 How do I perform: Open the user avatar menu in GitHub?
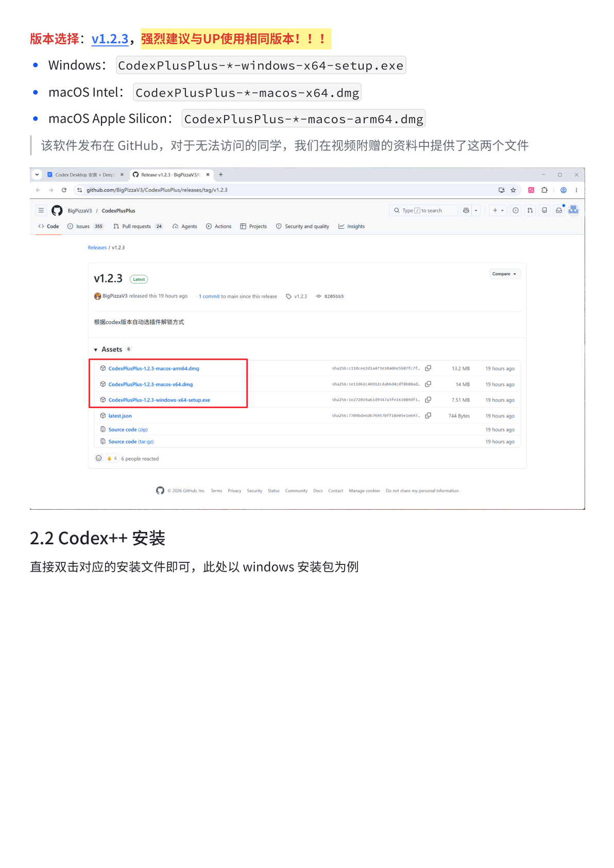tap(573, 210)
